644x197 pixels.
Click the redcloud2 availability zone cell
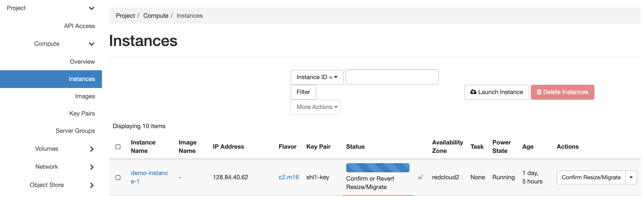[445, 177]
